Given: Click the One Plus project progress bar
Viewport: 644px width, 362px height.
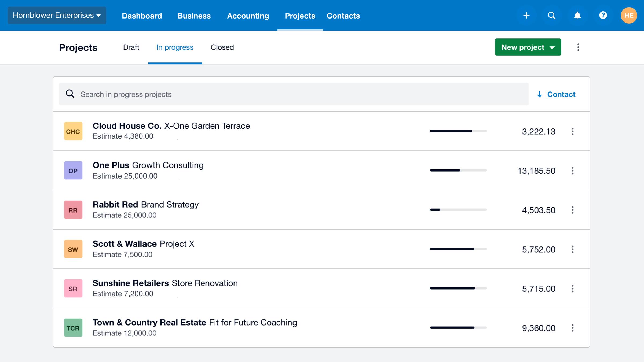Looking at the screenshot, I should coord(458,170).
